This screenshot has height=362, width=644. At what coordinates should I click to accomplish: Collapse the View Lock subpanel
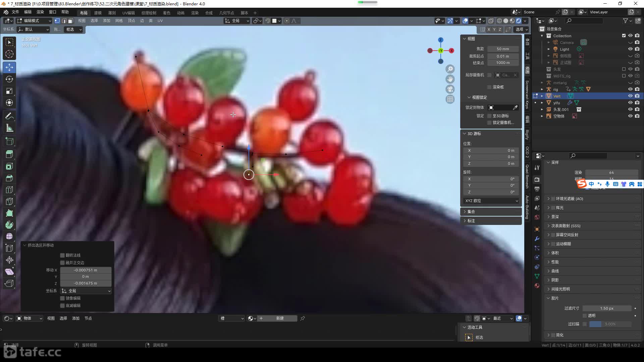[469, 98]
